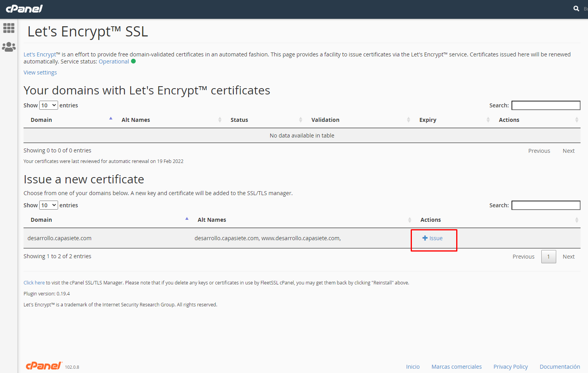
Task: Go to Previous page of new certificate table
Action: (x=523, y=257)
